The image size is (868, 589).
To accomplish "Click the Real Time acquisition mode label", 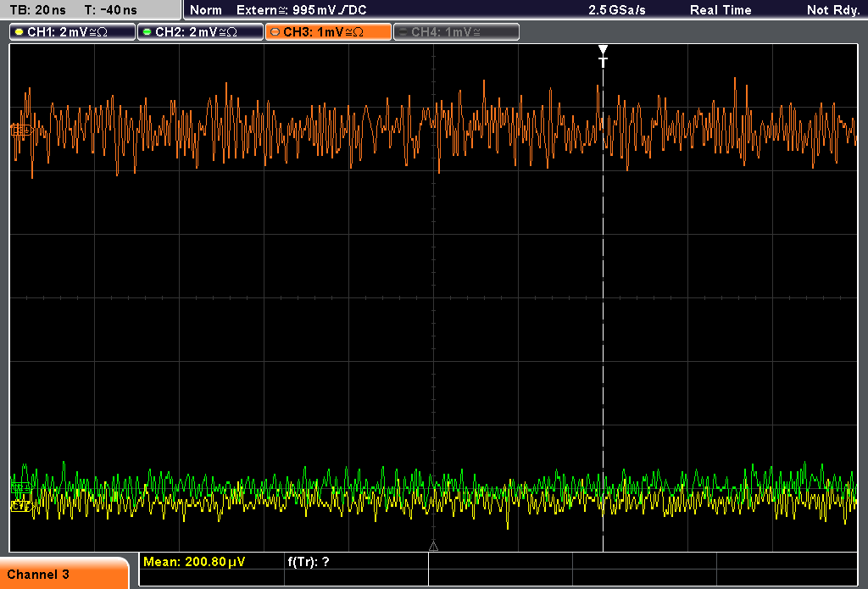I will coord(721,10).
